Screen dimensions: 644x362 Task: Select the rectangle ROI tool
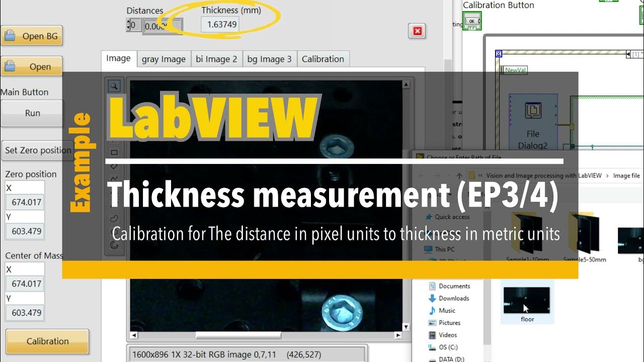pyautogui.click(x=114, y=152)
